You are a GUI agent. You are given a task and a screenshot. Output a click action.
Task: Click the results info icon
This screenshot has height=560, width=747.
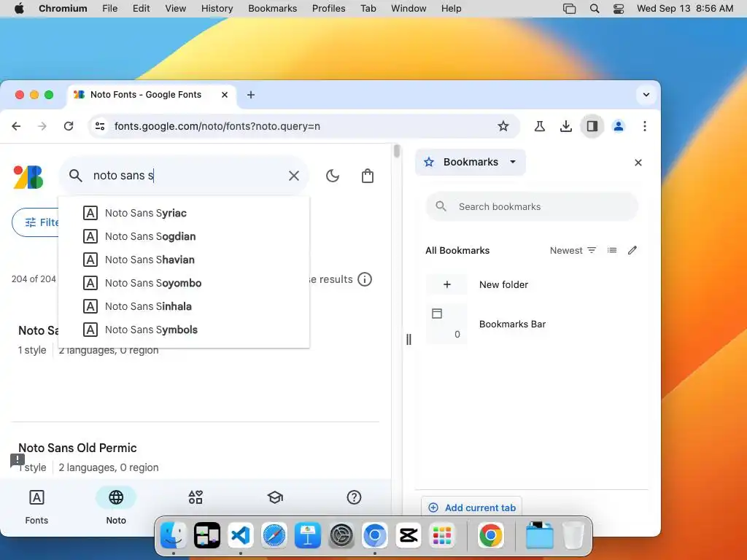(365, 279)
